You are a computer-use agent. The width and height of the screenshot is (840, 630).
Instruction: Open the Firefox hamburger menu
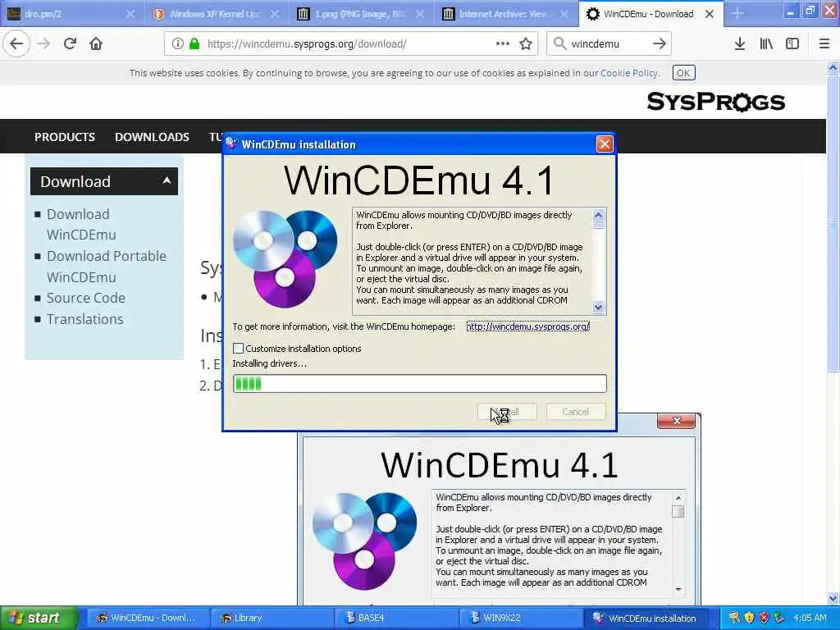tap(824, 44)
